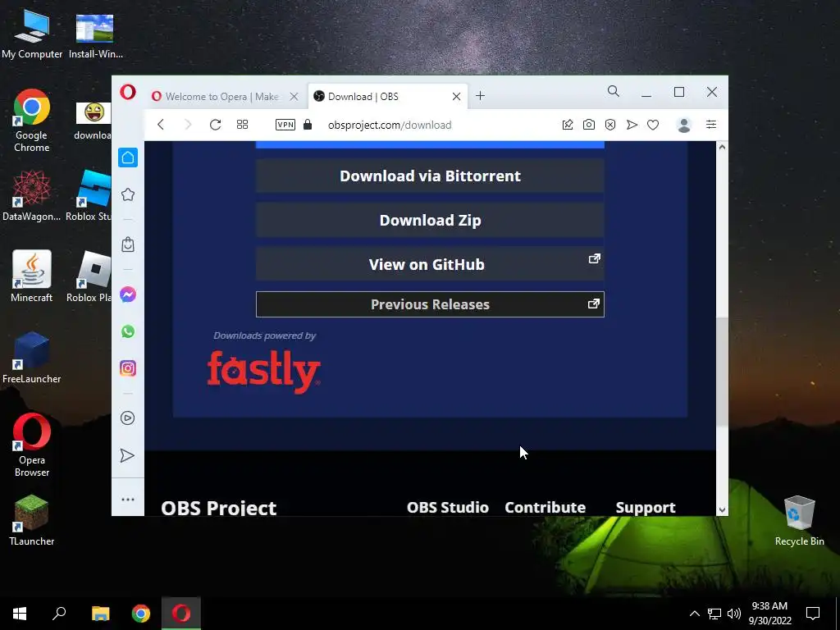Click the padlock site security icon
The image size is (840, 630).
tap(308, 125)
